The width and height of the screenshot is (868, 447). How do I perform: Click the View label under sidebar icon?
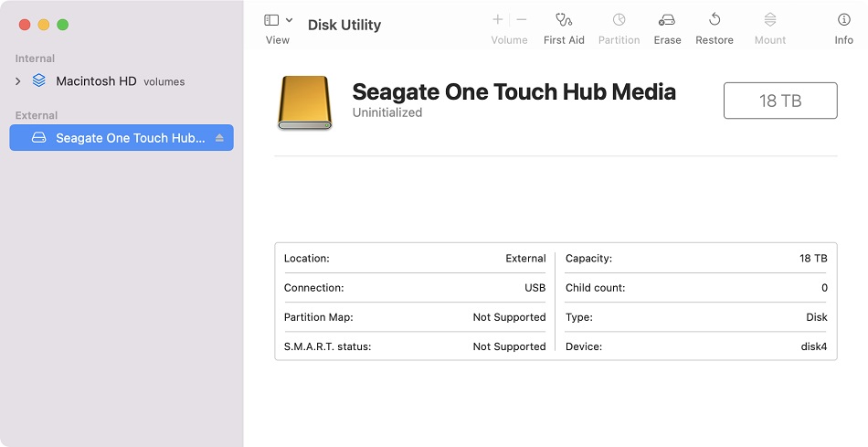[x=278, y=40]
